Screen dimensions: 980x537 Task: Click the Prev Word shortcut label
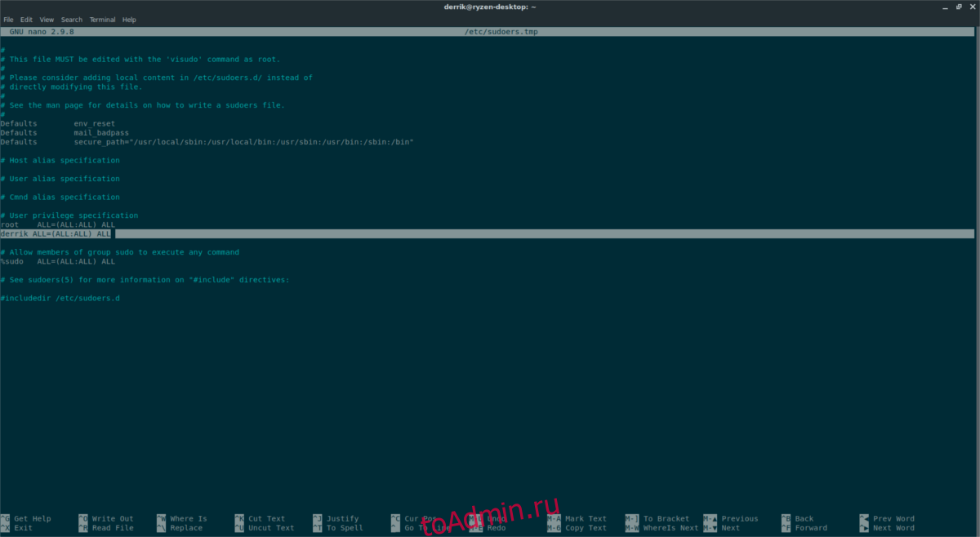(x=893, y=518)
